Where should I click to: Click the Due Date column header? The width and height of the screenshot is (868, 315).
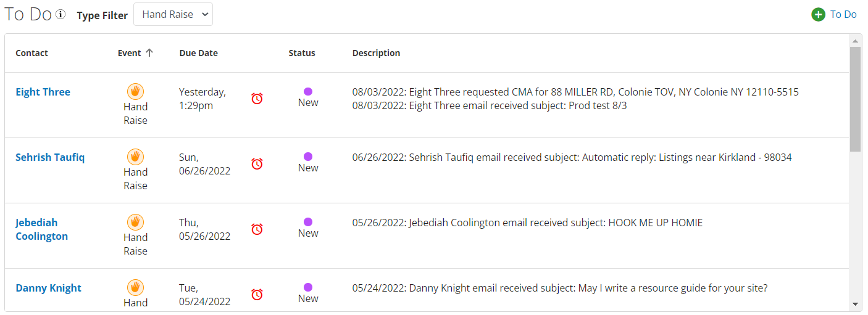tap(199, 53)
